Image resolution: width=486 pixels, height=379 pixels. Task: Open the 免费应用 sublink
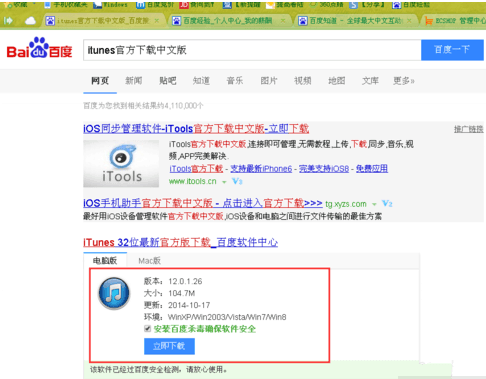tap(372, 169)
